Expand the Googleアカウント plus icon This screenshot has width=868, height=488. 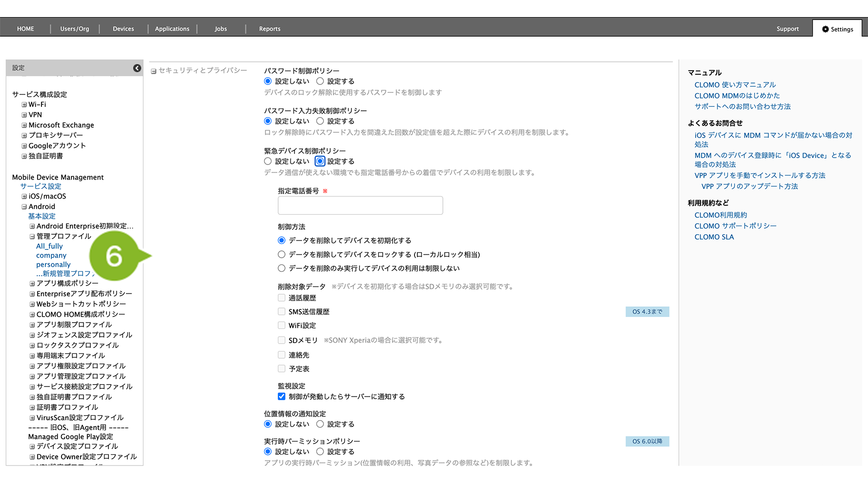tap(24, 146)
